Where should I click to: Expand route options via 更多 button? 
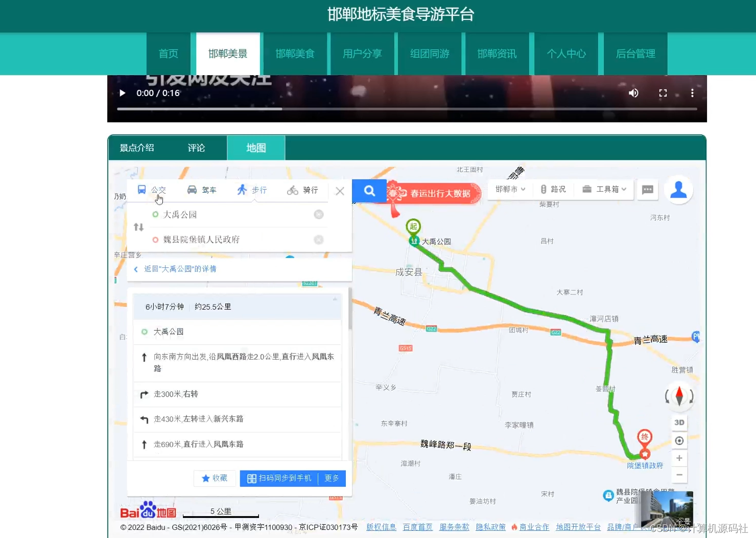pyautogui.click(x=332, y=478)
